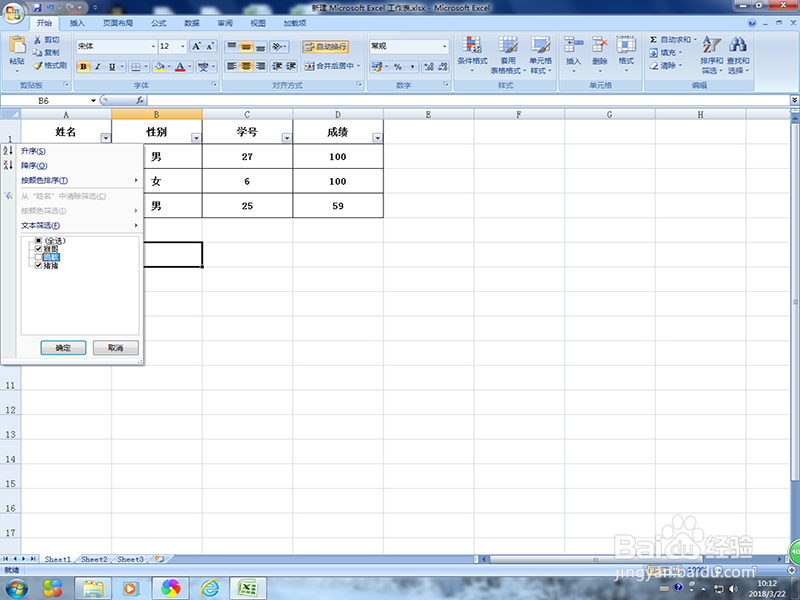
Task: Apply percent style number format
Action: coord(398,66)
